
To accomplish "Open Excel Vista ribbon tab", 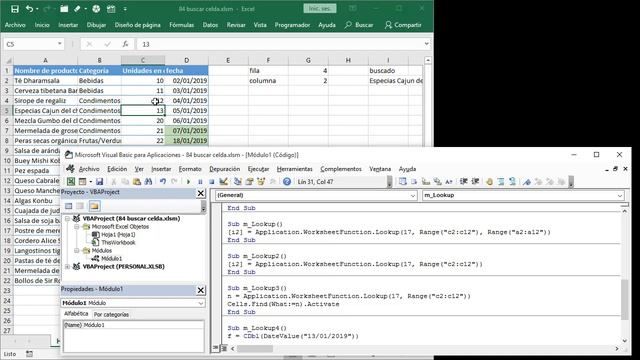I will click(260, 25).
